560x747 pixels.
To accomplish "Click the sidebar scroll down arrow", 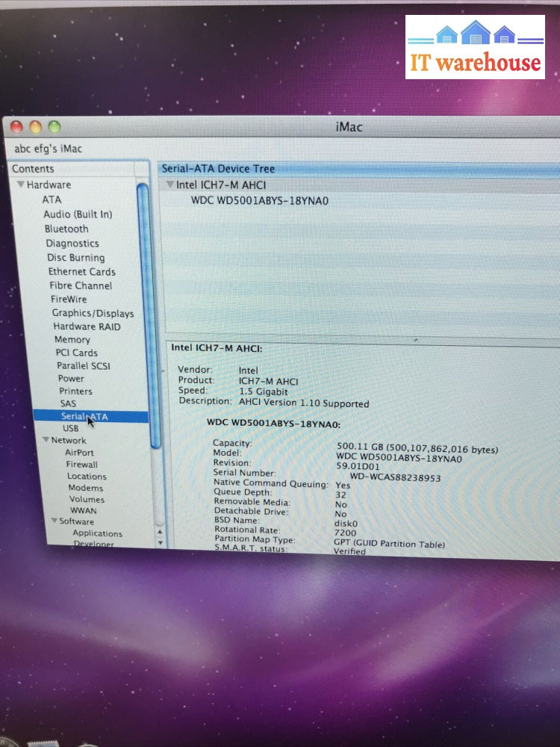I will [159, 543].
